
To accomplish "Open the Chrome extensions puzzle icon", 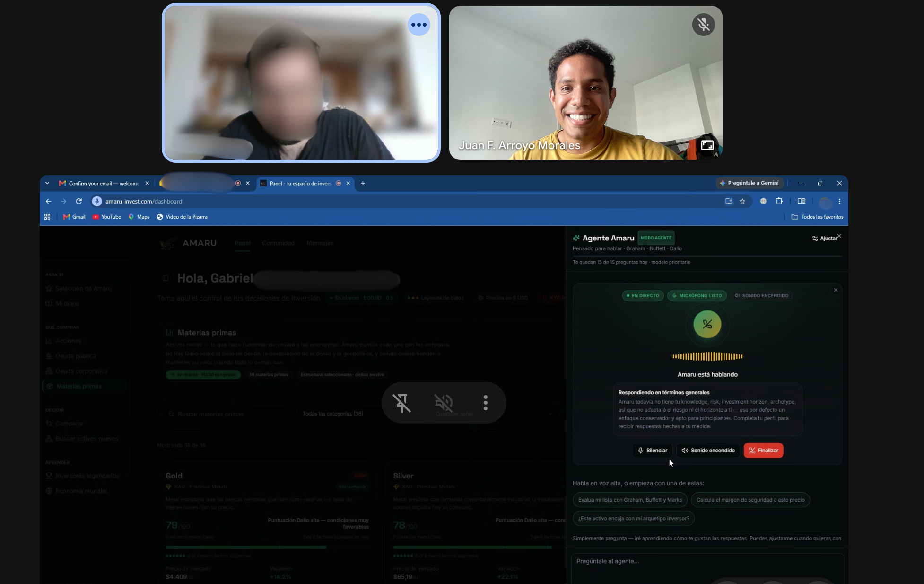I will [x=779, y=201].
